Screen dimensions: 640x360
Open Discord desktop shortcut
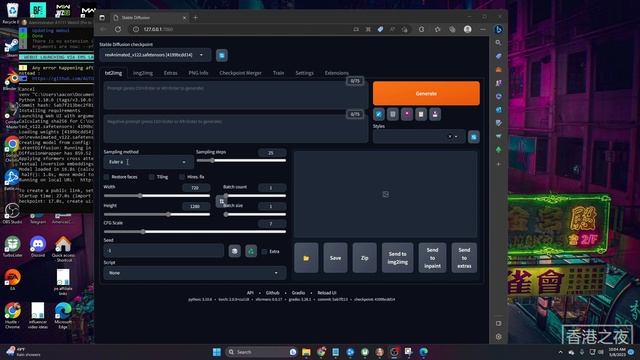[38, 247]
